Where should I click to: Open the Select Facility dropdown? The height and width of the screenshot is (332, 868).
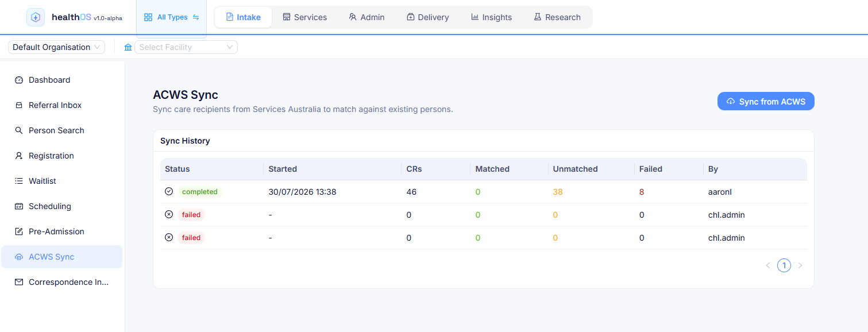[x=186, y=47]
